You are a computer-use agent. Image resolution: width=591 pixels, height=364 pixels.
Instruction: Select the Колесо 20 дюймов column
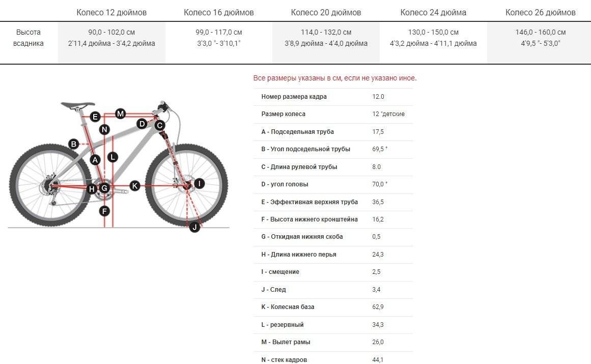click(x=326, y=12)
